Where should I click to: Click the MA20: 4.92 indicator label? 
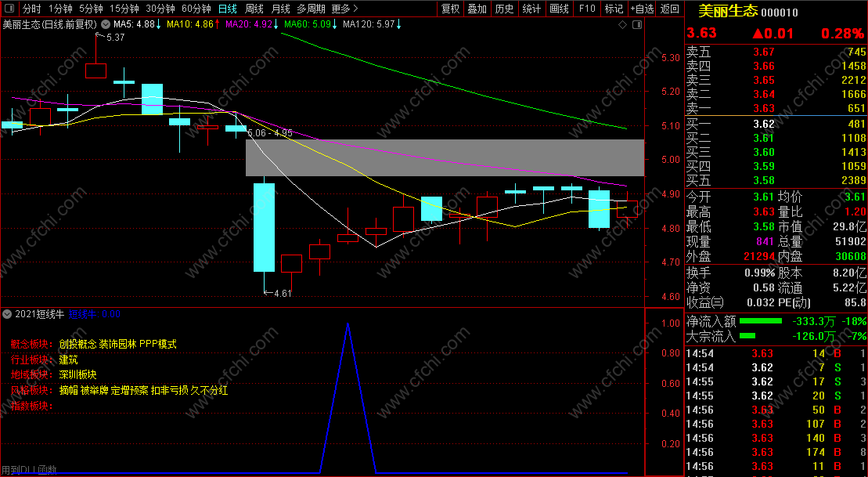click(252, 24)
